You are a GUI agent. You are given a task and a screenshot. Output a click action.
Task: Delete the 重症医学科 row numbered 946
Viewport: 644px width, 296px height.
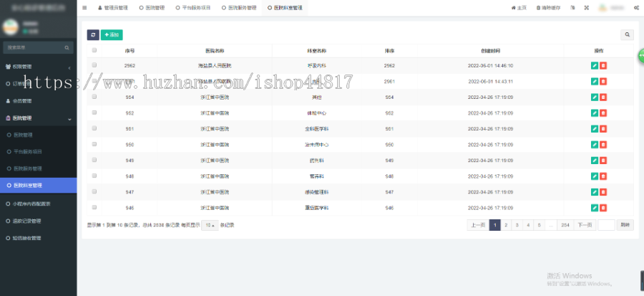(603, 208)
